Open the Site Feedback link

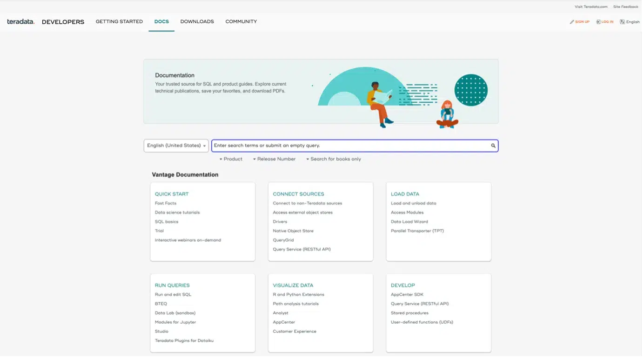click(x=625, y=7)
